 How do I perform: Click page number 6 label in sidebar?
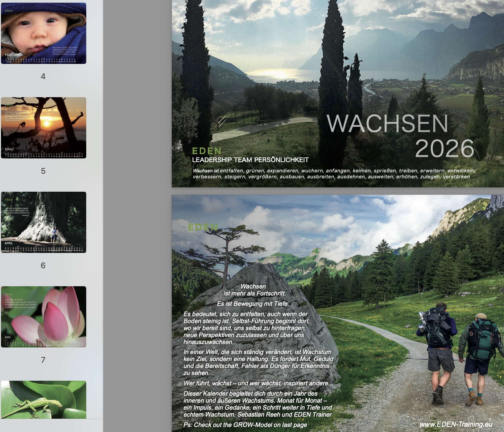[x=43, y=266]
